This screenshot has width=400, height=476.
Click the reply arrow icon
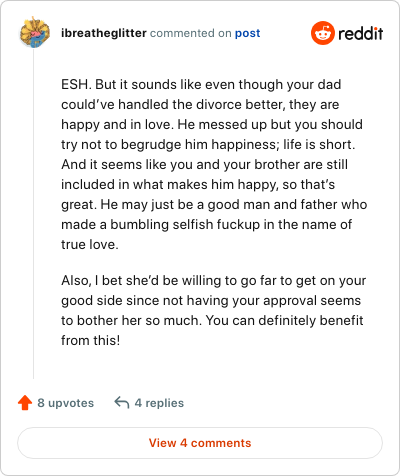pos(122,402)
